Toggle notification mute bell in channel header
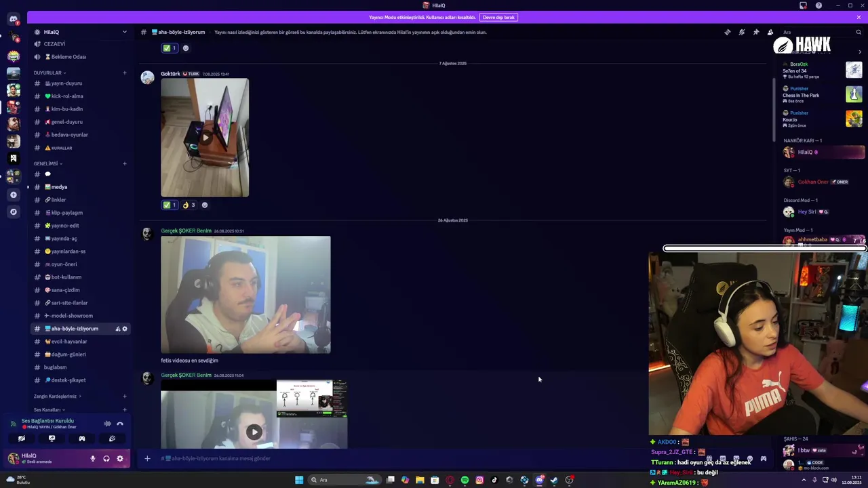 click(x=741, y=32)
